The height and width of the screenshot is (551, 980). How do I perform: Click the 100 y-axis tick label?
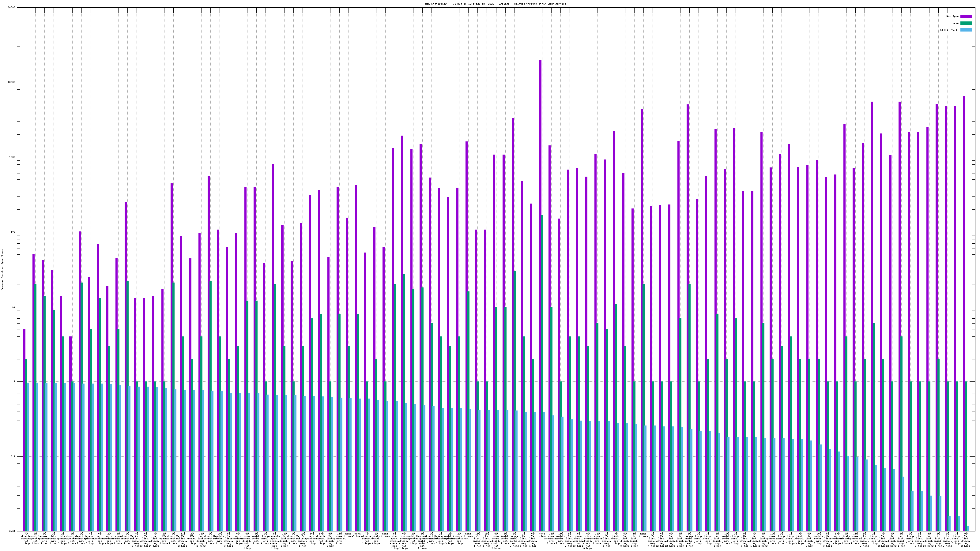coord(13,232)
